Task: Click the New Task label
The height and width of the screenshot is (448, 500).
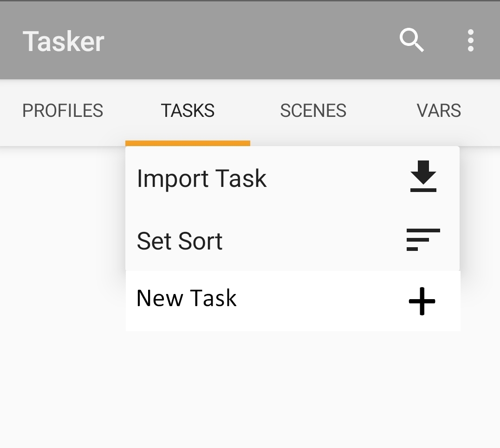Action: coord(186,298)
